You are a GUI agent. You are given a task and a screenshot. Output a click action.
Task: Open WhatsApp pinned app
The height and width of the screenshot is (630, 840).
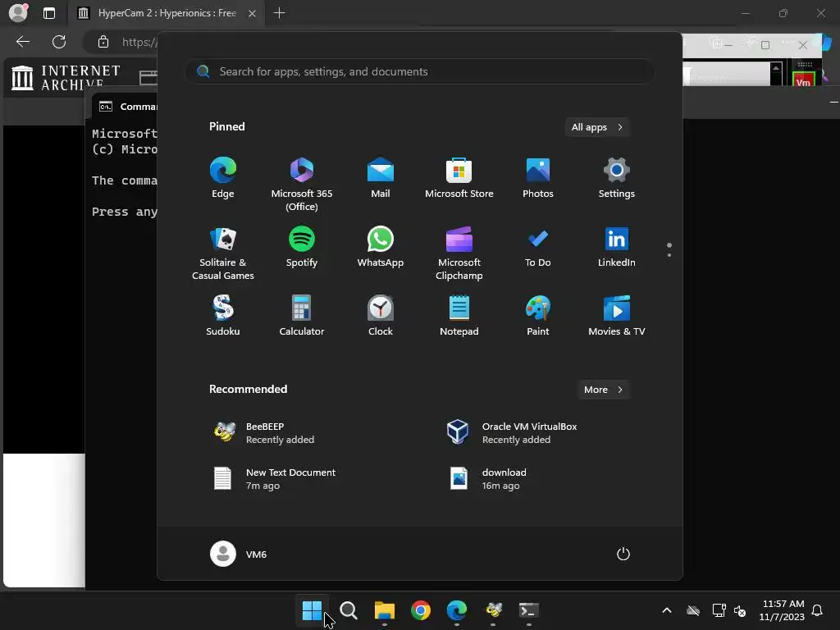pos(381,247)
